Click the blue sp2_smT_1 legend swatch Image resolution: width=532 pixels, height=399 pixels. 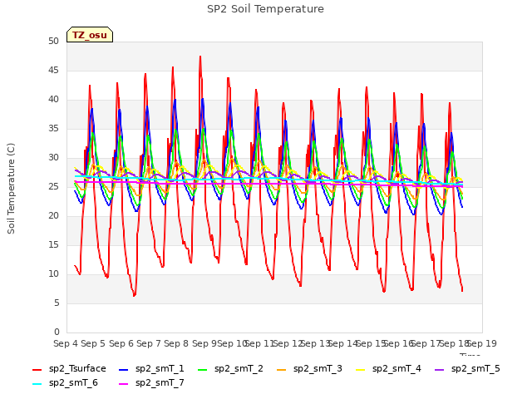click(124, 370)
